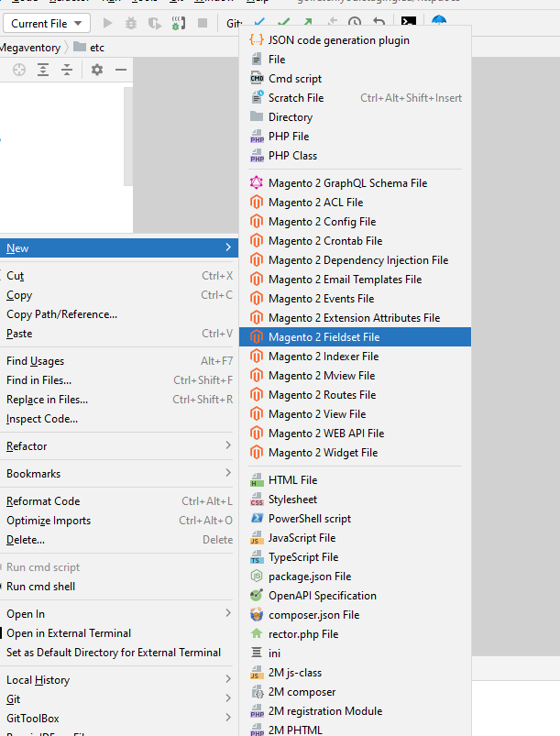Choose Open in External Terminal
Viewport: 560px width, 736px height.
(119, 632)
